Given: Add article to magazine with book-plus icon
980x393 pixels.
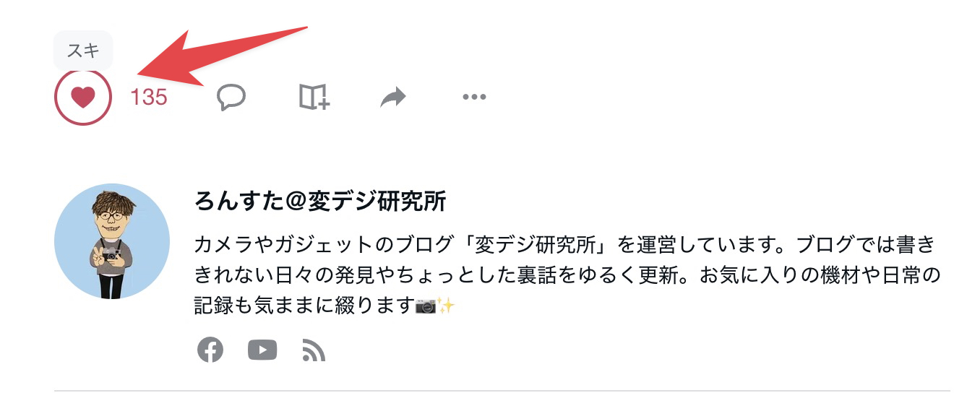Looking at the screenshot, I should click(314, 96).
